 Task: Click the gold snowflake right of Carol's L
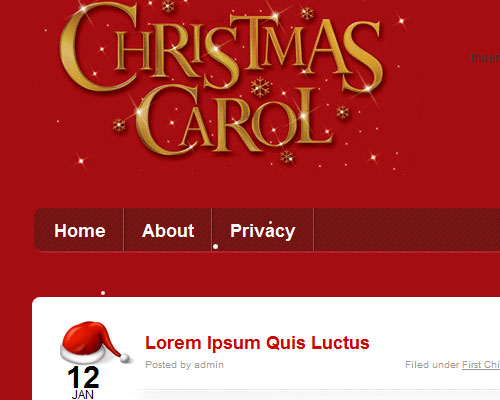point(343,112)
